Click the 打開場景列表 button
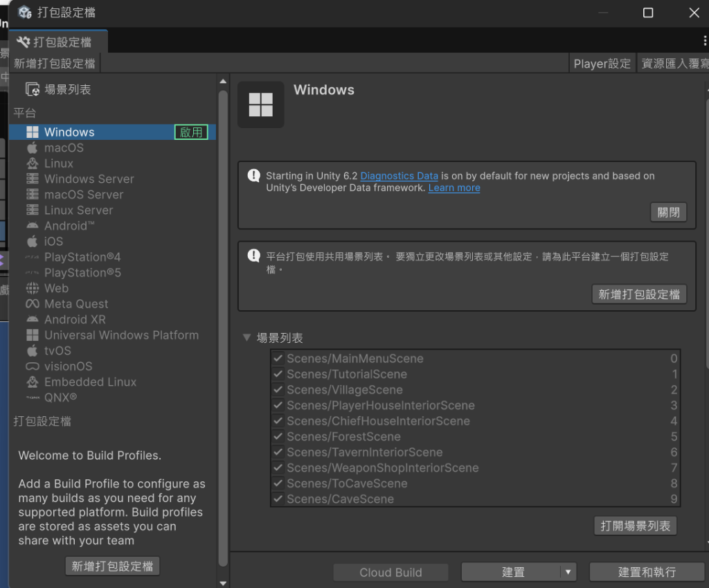 pyautogui.click(x=636, y=526)
